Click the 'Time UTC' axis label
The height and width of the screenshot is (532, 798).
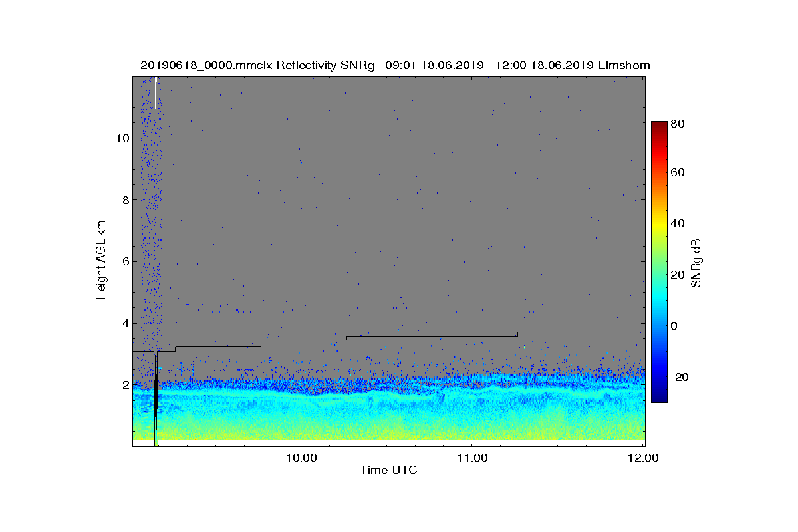pos(389,470)
